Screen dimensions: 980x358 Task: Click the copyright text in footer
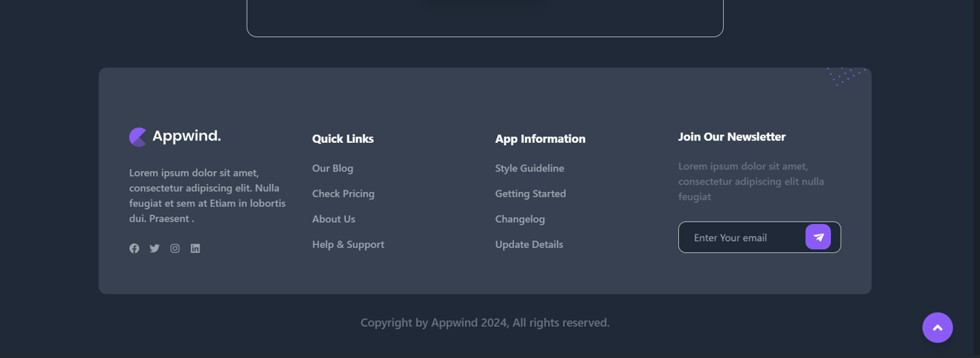tap(484, 322)
